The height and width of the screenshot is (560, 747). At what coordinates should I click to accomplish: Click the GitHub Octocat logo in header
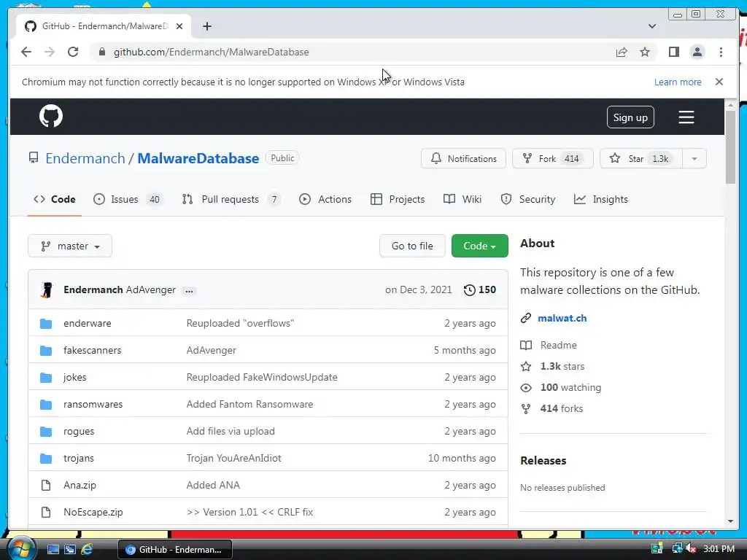(x=51, y=116)
